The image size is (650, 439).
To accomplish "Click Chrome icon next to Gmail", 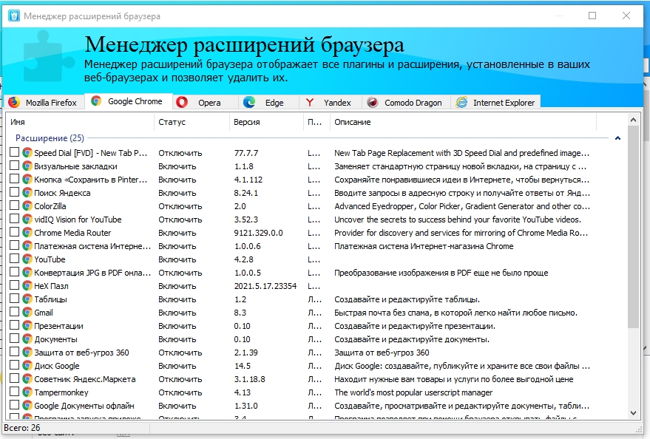I will tap(27, 312).
